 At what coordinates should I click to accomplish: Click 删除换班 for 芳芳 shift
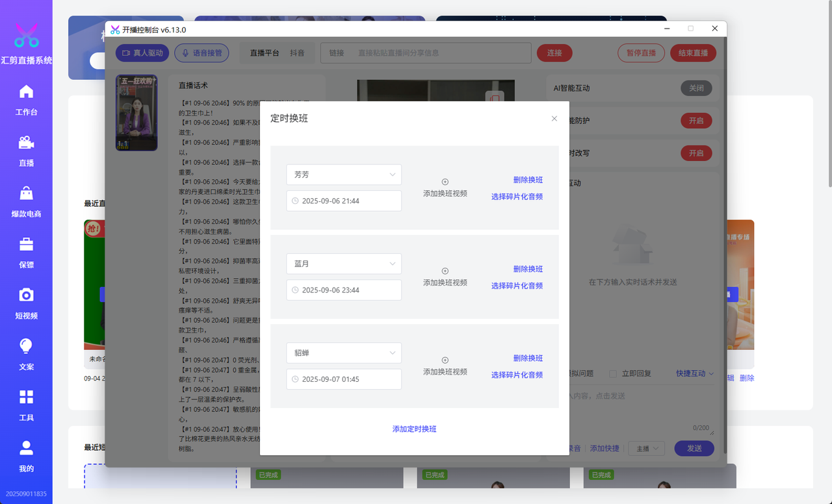[528, 180]
